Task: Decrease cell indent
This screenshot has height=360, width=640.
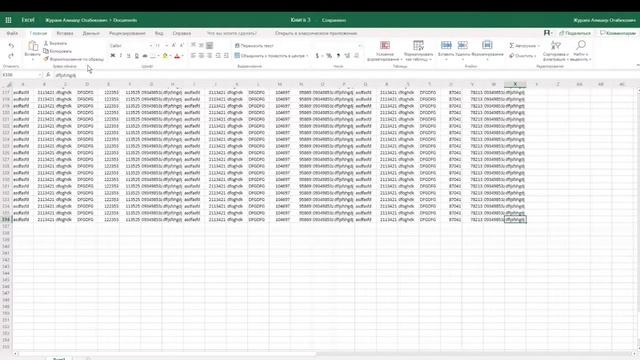Action: [x=218, y=56]
